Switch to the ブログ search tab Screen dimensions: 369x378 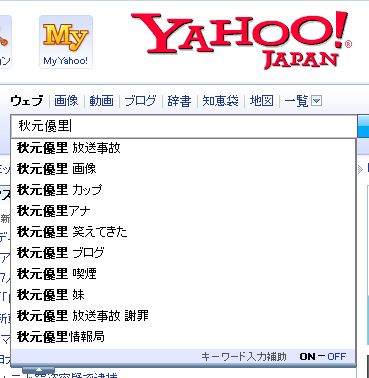[140, 100]
